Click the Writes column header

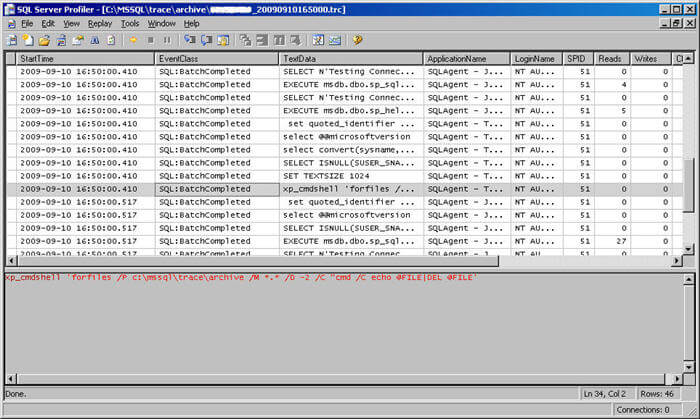[x=650, y=58]
